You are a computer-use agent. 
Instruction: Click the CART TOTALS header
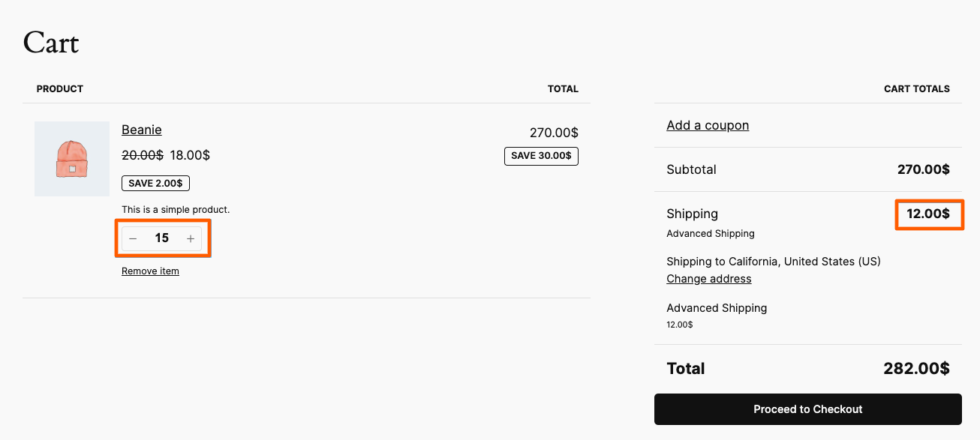(917, 88)
